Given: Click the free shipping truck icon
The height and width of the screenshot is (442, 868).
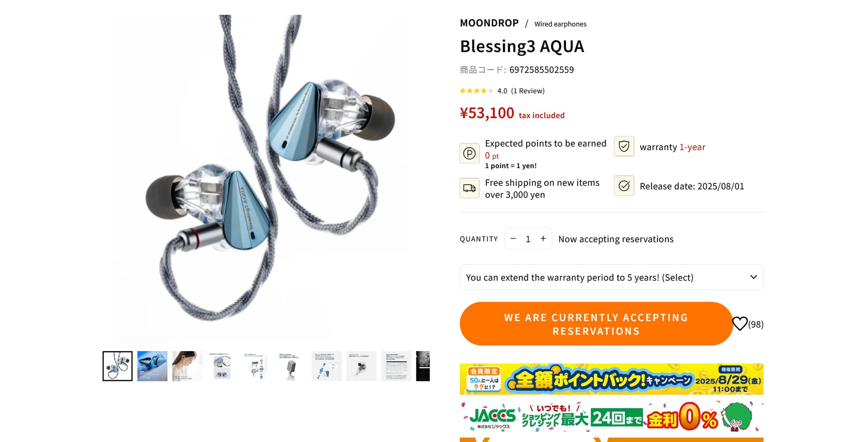Looking at the screenshot, I should click(x=469, y=188).
